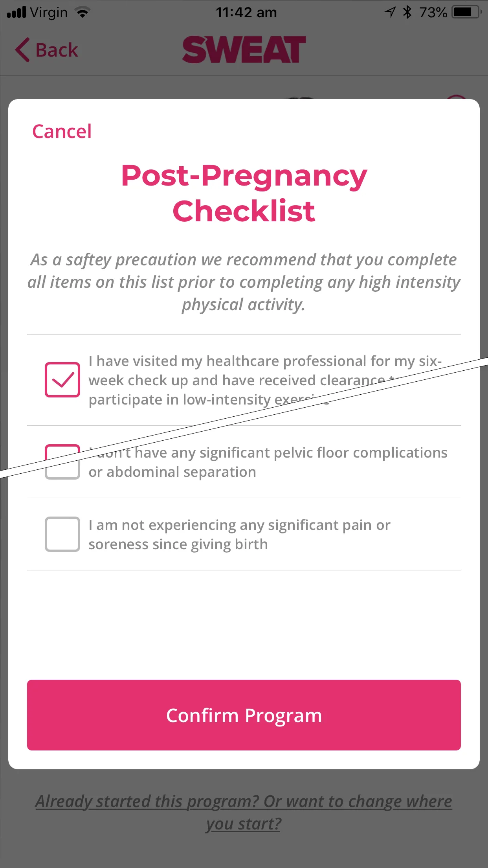Screen dimensions: 488x868
Task: Check the no significant pain checkbox
Action: click(x=62, y=534)
